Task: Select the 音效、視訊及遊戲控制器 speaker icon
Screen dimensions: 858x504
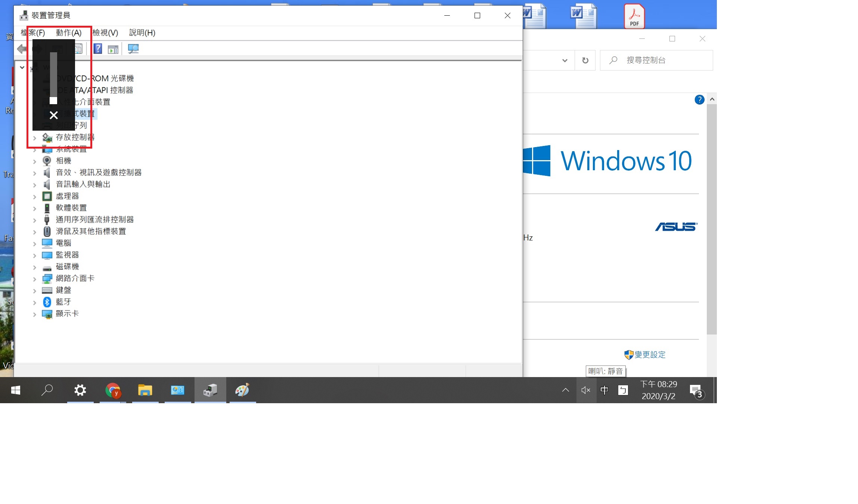Action: [x=47, y=172]
